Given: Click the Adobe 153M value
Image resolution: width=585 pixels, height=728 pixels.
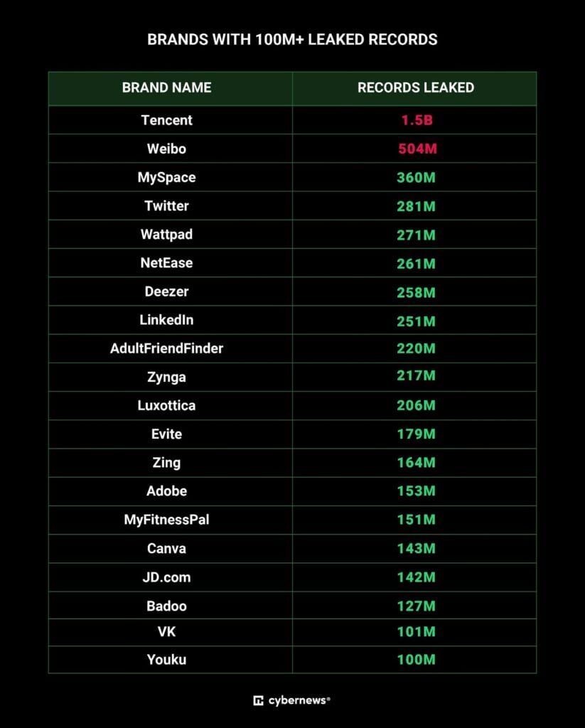Looking at the screenshot, I should pos(416,491).
